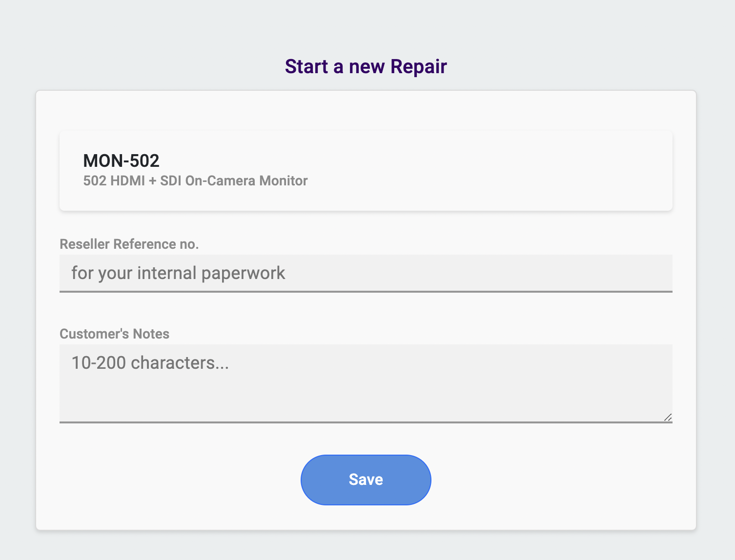Click the word "Notes" in the field label
Screen dimensions: 735x560
[x=151, y=334]
